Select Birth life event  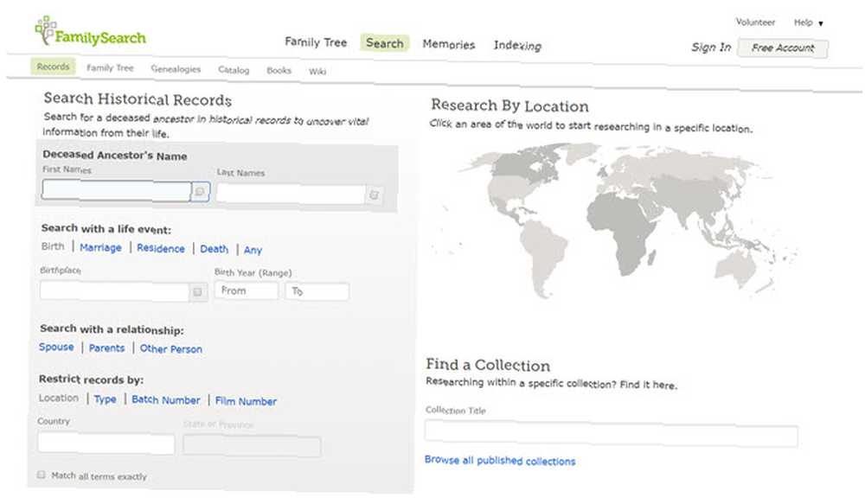click(x=53, y=246)
